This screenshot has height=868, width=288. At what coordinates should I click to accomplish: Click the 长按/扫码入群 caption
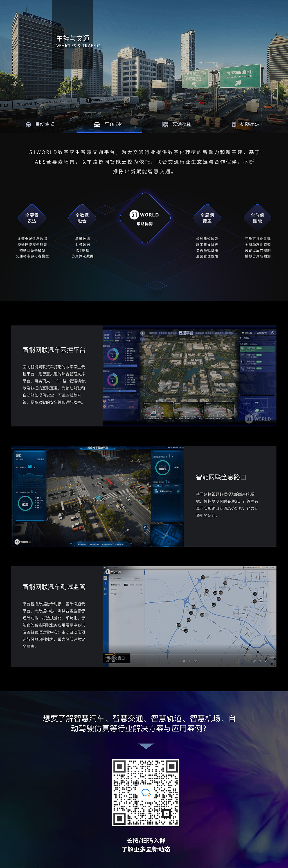[146, 841]
